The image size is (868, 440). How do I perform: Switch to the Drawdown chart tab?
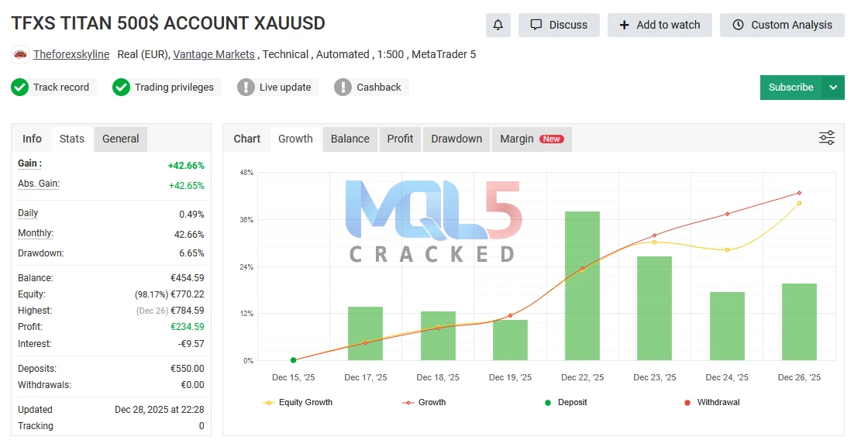pos(456,139)
